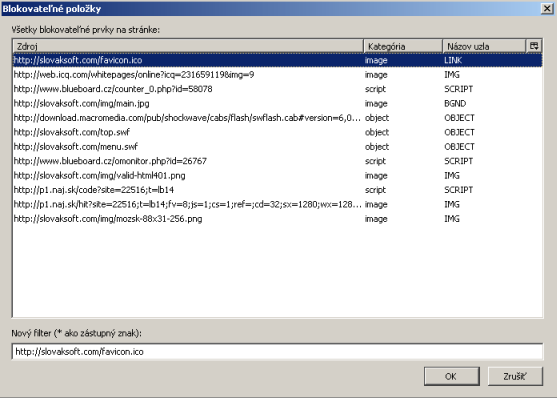
Task: Sort by the Zdroj column header
Action: coord(188,46)
